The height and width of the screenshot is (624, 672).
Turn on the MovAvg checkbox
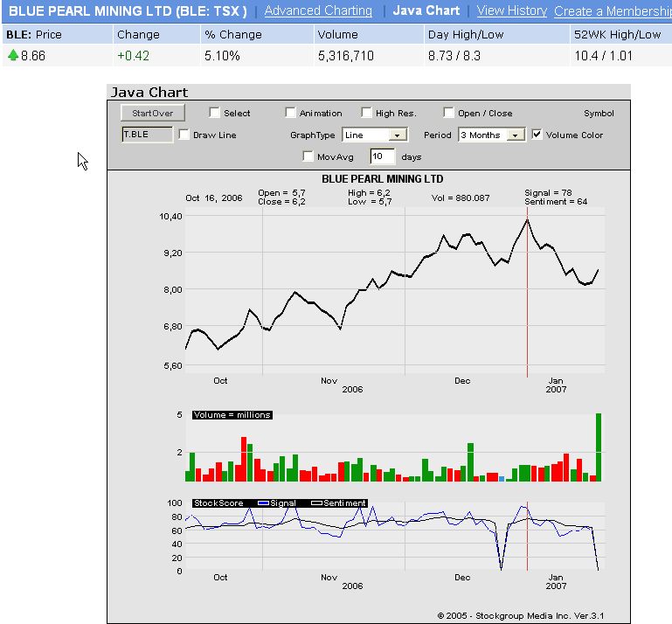pos(308,156)
